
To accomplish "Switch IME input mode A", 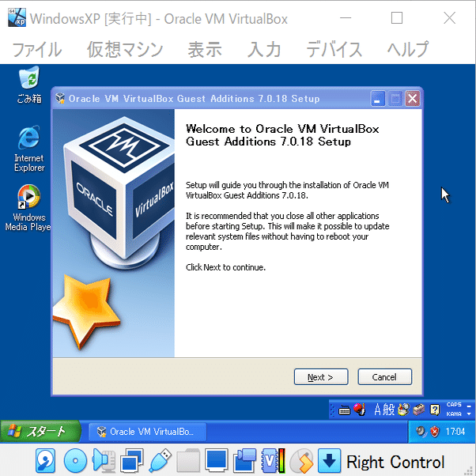I will tap(377, 410).
